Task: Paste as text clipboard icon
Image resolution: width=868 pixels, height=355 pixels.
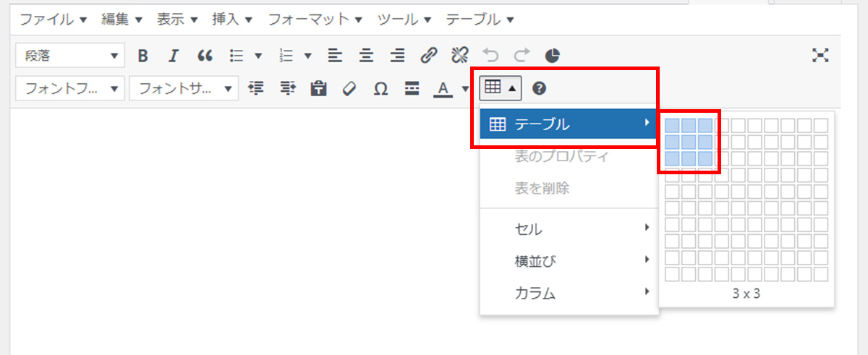Action: coord(318,88)
